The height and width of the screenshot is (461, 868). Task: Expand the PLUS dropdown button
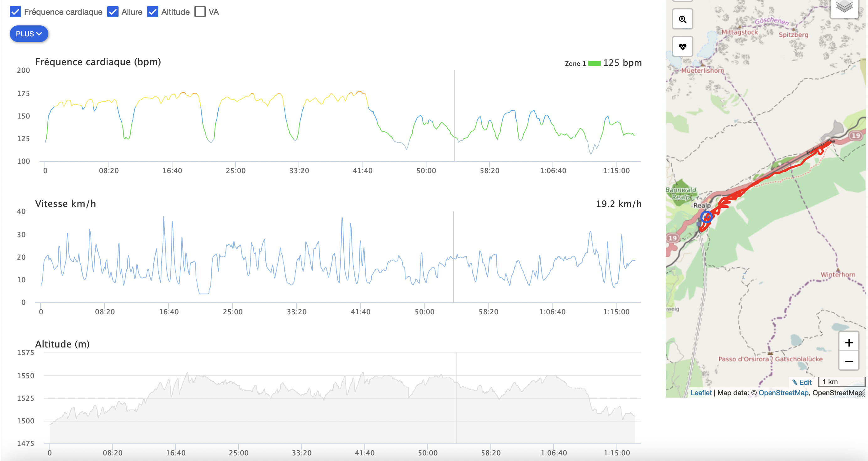click(29, 34)
